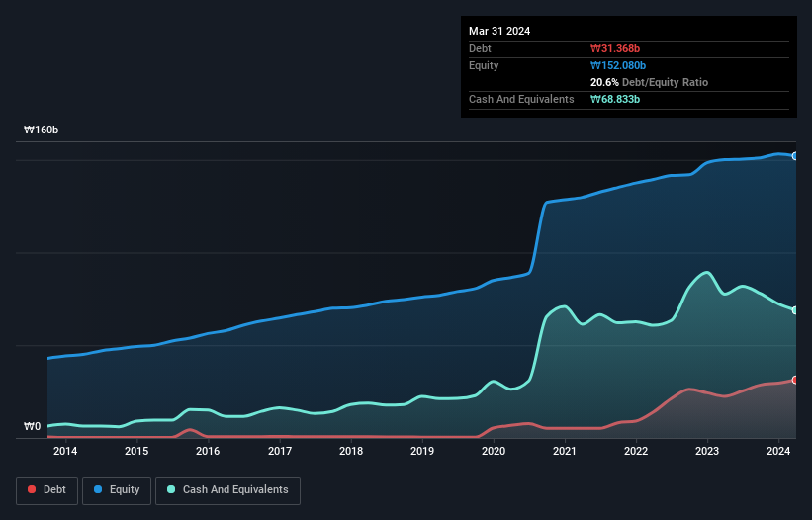Click the ₩152.080b equity value
812x520 pixels.
tap(618, 65)
